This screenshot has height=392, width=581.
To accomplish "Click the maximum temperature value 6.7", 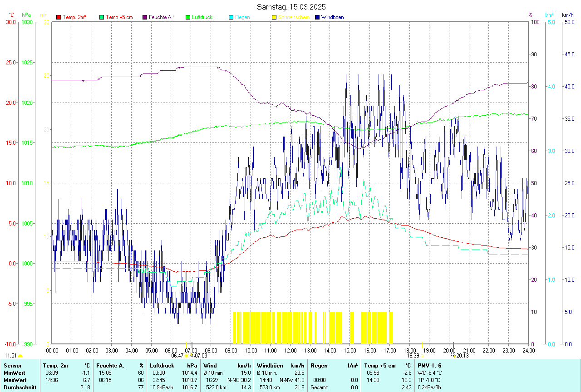I will 87,380.
